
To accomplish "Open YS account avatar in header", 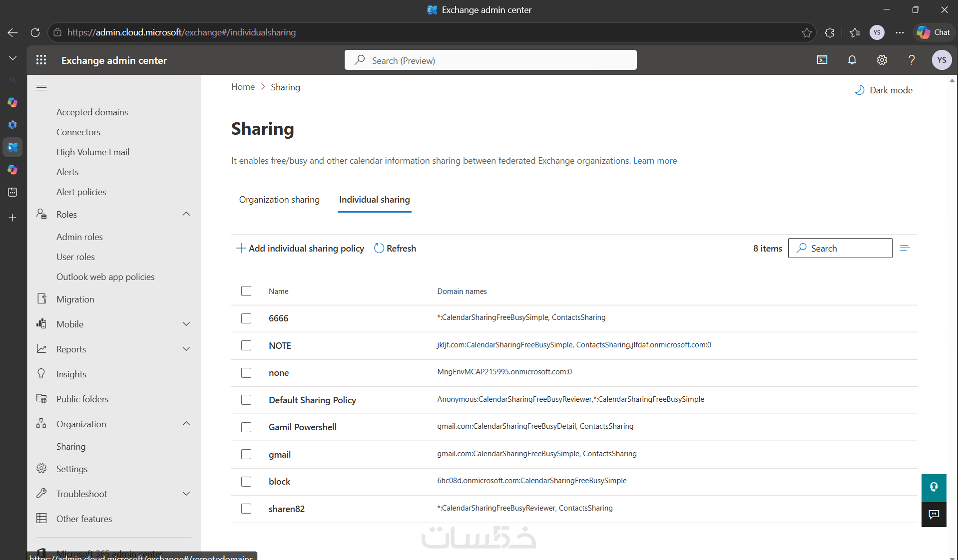I will (x=942, y=60).
